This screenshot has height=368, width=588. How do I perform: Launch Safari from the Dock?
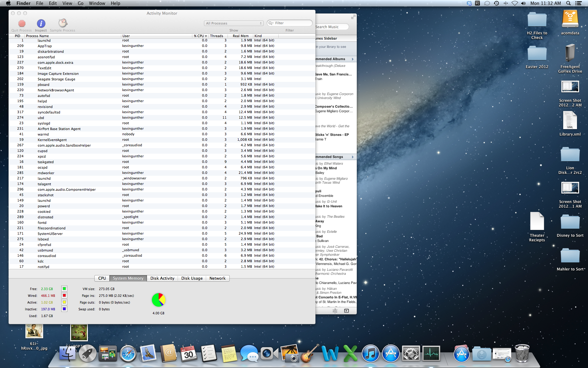128,353
